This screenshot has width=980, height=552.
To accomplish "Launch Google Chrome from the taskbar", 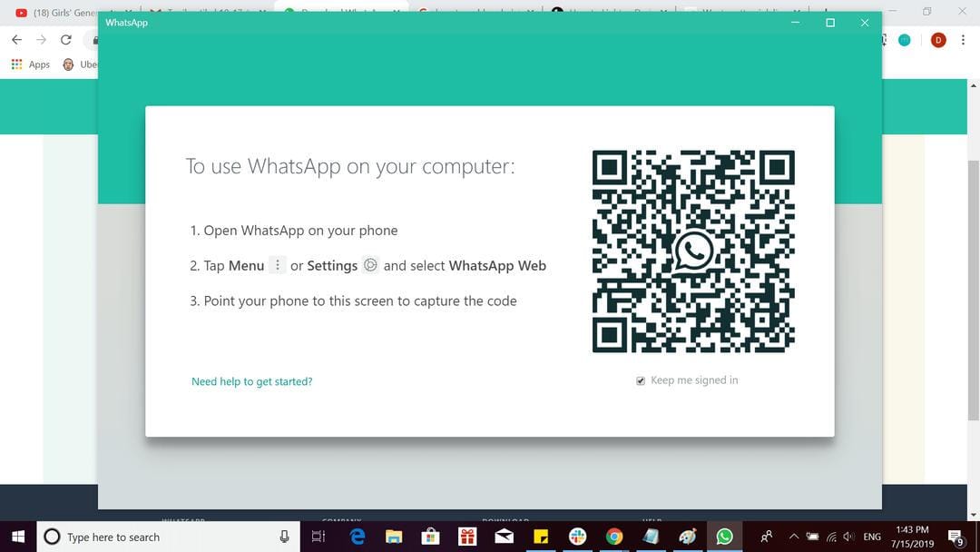I will point(614,537).
